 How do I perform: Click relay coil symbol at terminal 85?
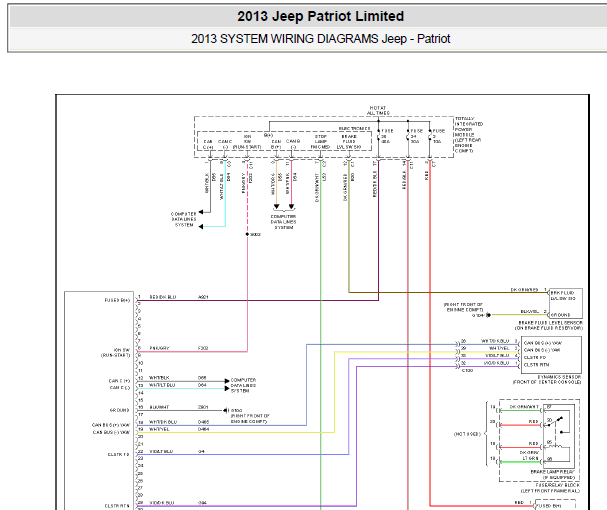click(x=554, y=446)
